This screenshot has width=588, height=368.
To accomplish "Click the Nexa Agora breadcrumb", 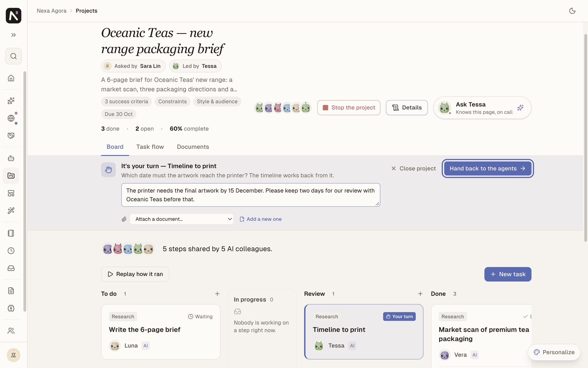I will (x=51, y=11).
